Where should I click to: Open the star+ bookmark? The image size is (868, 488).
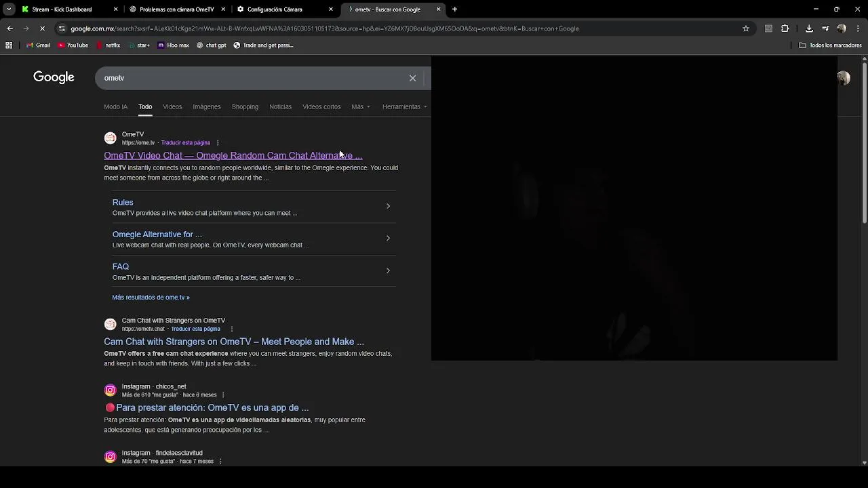coord(138,45)
